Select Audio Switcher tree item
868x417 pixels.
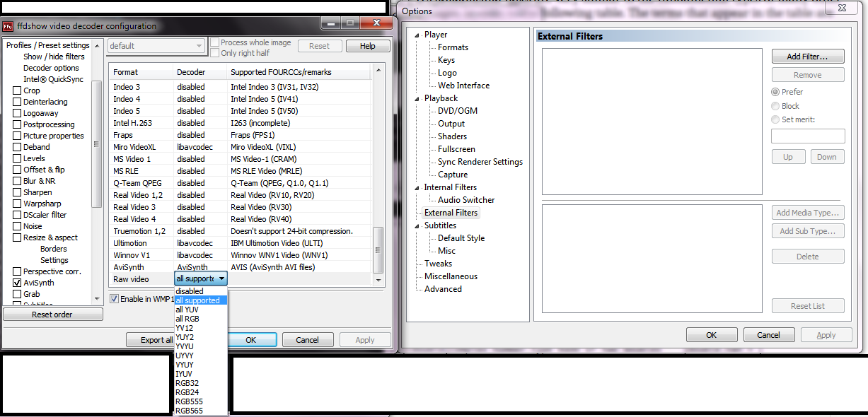(x=466, y=200)
